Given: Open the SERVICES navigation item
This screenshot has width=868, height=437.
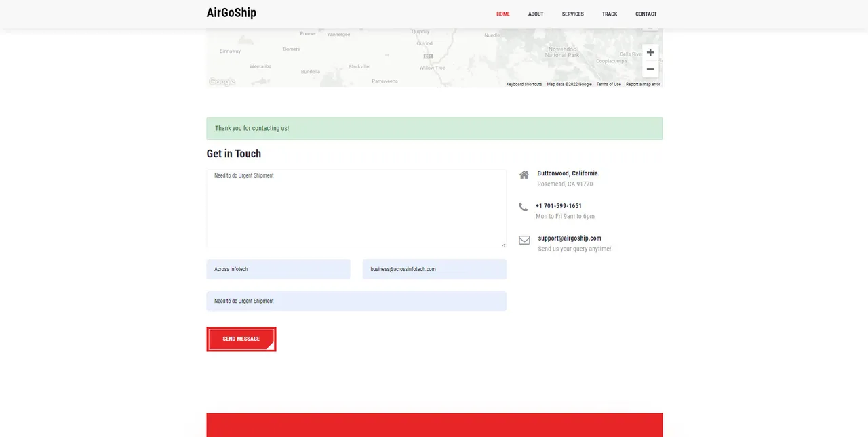Looking at the screenshot, I should coord(573,14).
